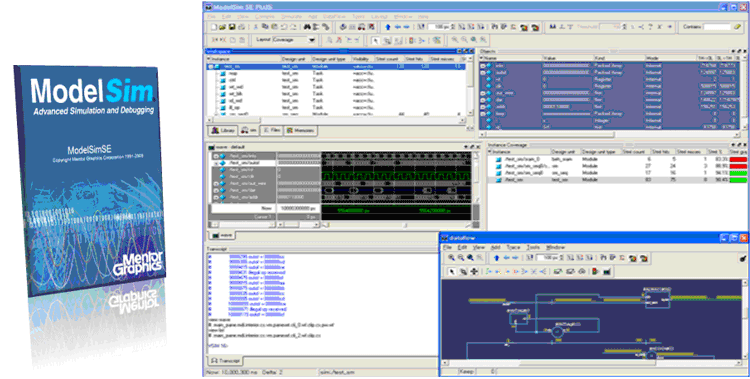Switch to the Memories tab in workspace
The height and width of the screenshot is (379, 750).
tap(300, 131)
